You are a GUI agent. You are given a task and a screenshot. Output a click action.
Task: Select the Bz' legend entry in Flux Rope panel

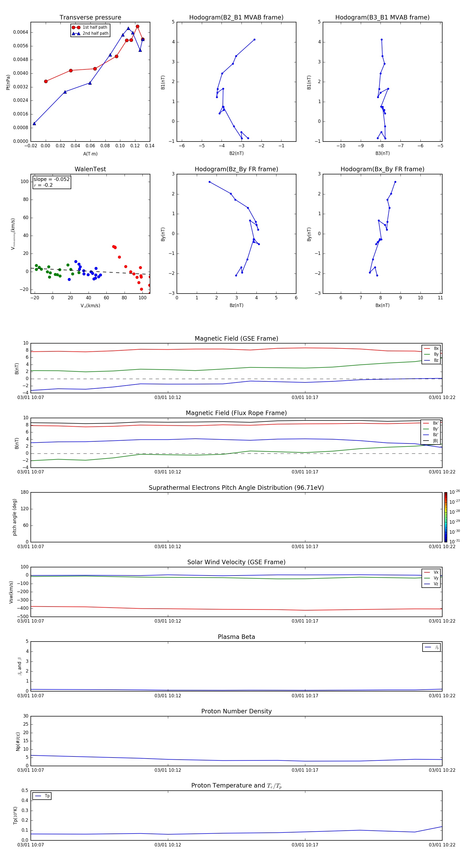tap(431, 435)
